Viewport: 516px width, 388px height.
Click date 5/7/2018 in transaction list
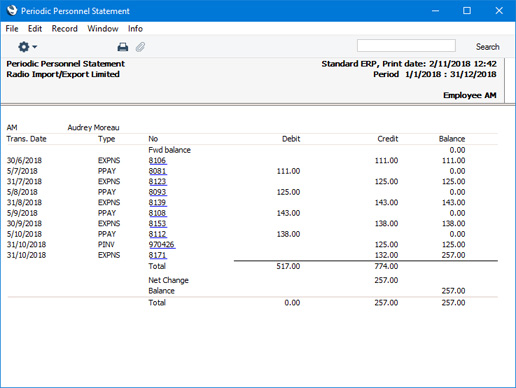tap(22, 171)
